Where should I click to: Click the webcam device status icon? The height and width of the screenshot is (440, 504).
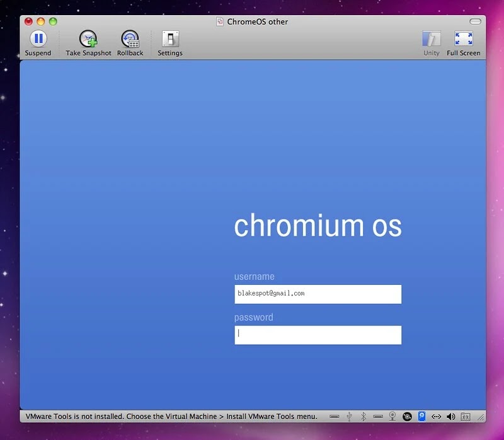point(392,417)
